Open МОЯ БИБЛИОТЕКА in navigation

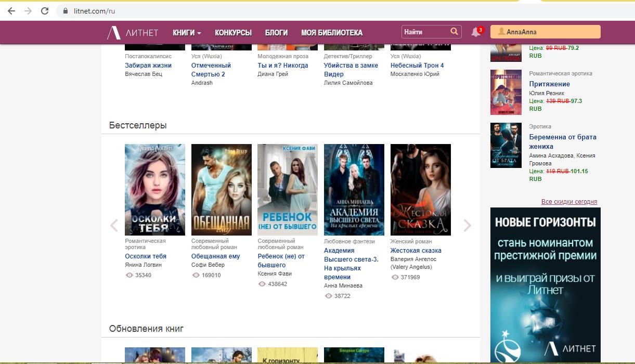coord(331,32)
